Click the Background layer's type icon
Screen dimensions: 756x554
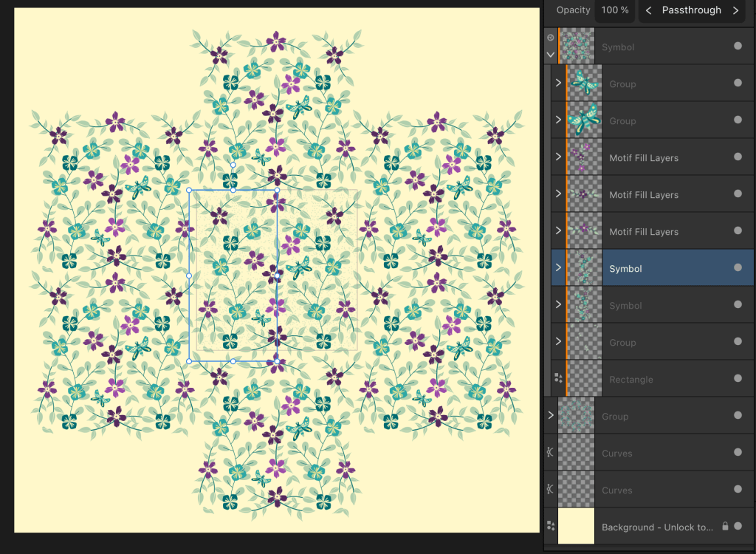tap(550, 527)
